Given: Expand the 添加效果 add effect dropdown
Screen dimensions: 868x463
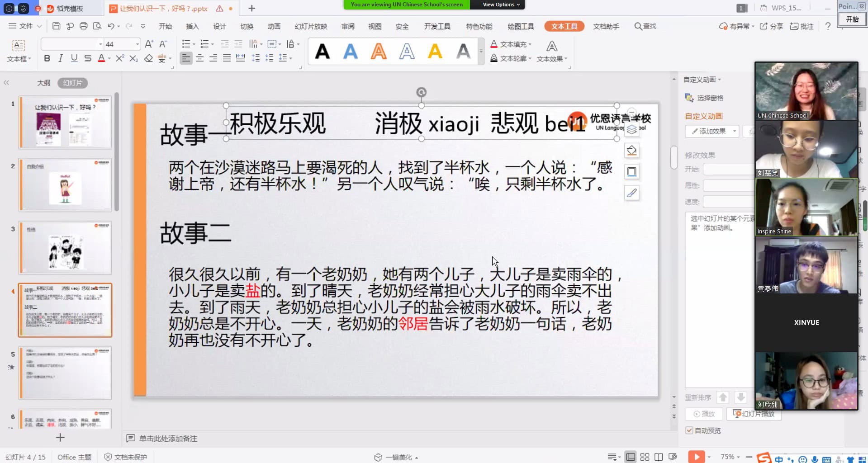Looking at the screenshot, I should (735, 131).
